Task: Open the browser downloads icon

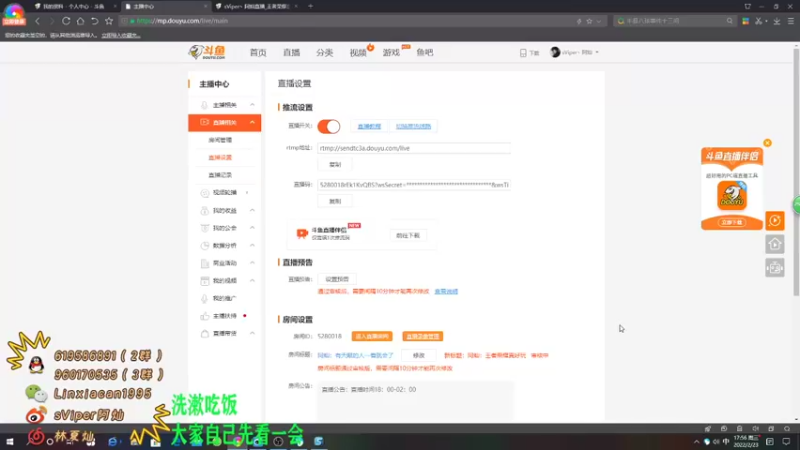Action: (x=777, y=21)
